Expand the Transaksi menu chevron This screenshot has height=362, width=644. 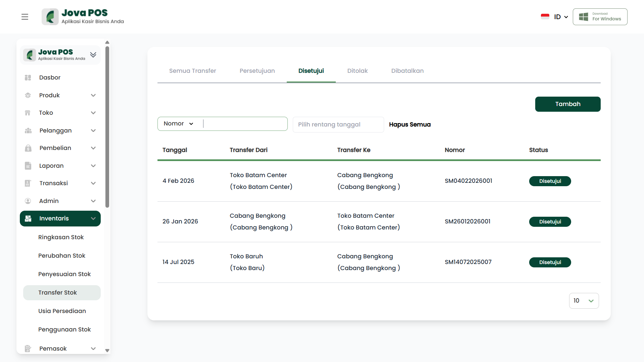[x=93, y=183]
